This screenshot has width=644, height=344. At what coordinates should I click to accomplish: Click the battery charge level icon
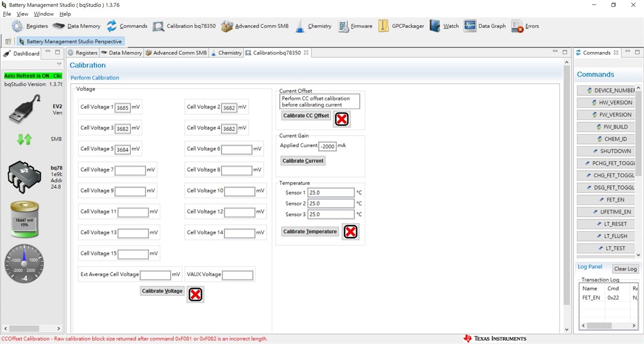pyautogui.click(x=25, y=219)
